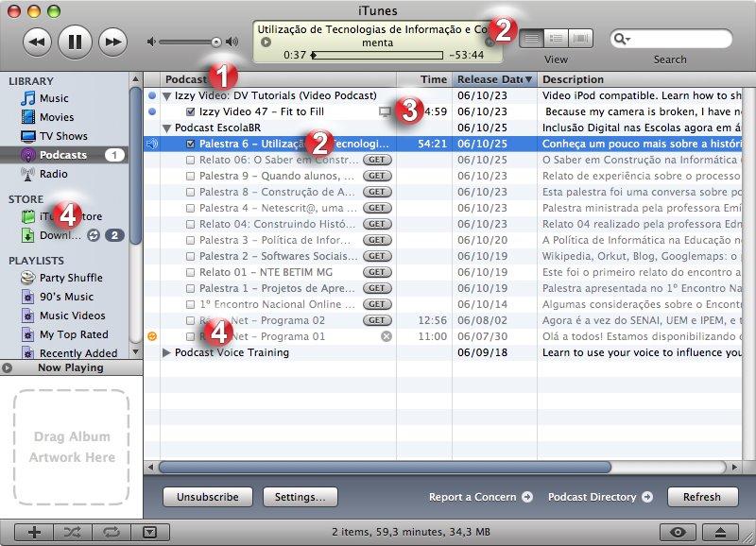Skip forward to the next track

tap(112, 42)
